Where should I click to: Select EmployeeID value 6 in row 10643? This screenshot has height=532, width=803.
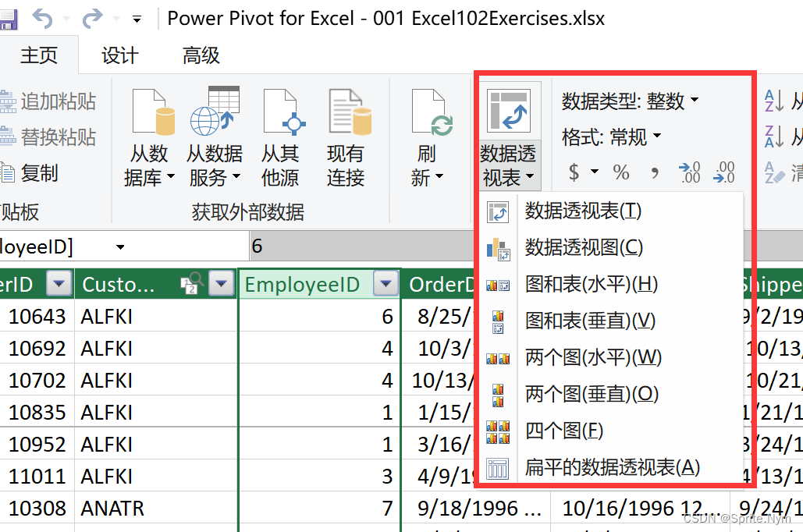pos(320,316)
